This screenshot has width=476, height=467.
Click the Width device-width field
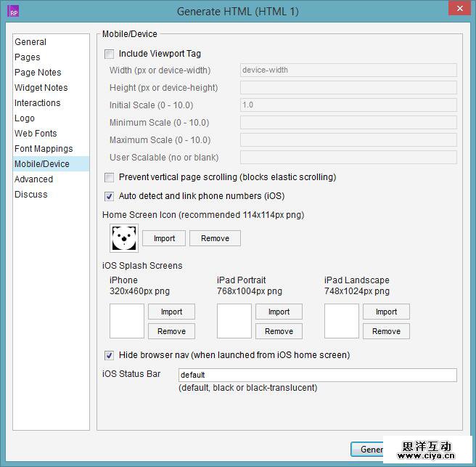(348, 70)
